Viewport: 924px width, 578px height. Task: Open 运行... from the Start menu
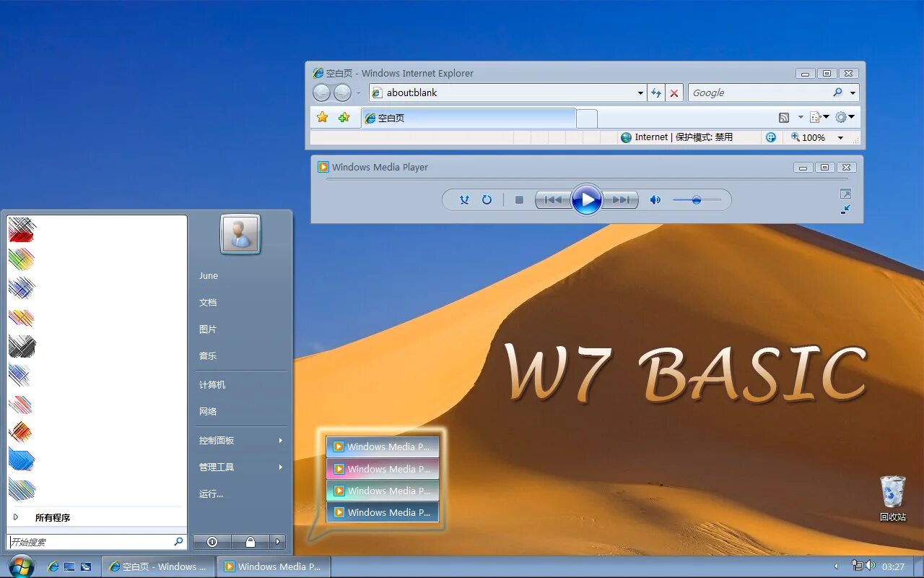212,493
